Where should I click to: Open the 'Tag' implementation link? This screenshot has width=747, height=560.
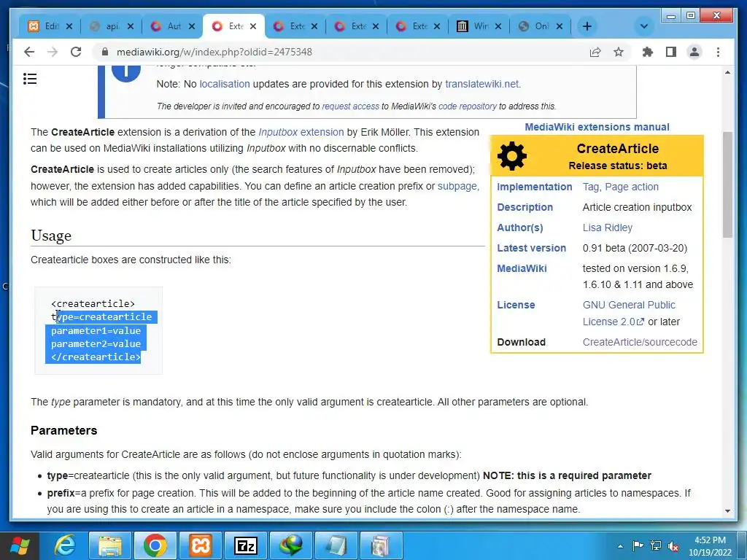point(590,187)
